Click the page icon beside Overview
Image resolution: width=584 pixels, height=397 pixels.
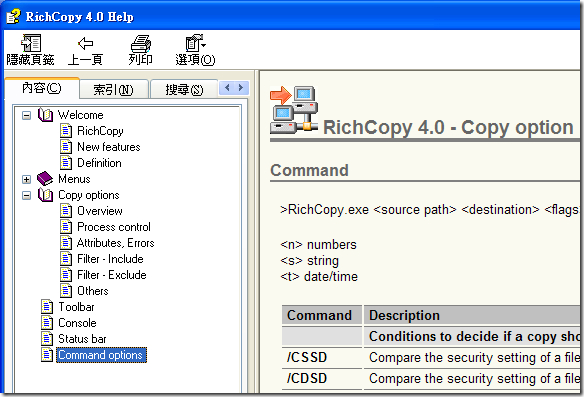coord(66,211)
